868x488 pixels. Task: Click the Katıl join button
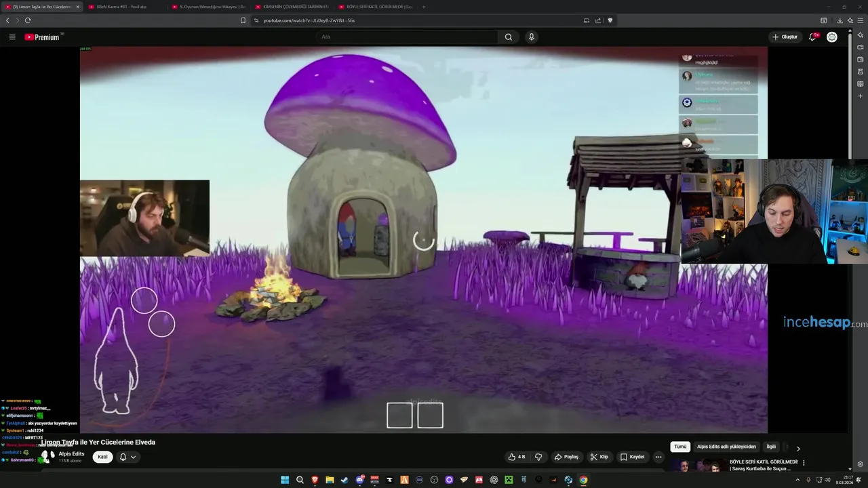(102, 457)
